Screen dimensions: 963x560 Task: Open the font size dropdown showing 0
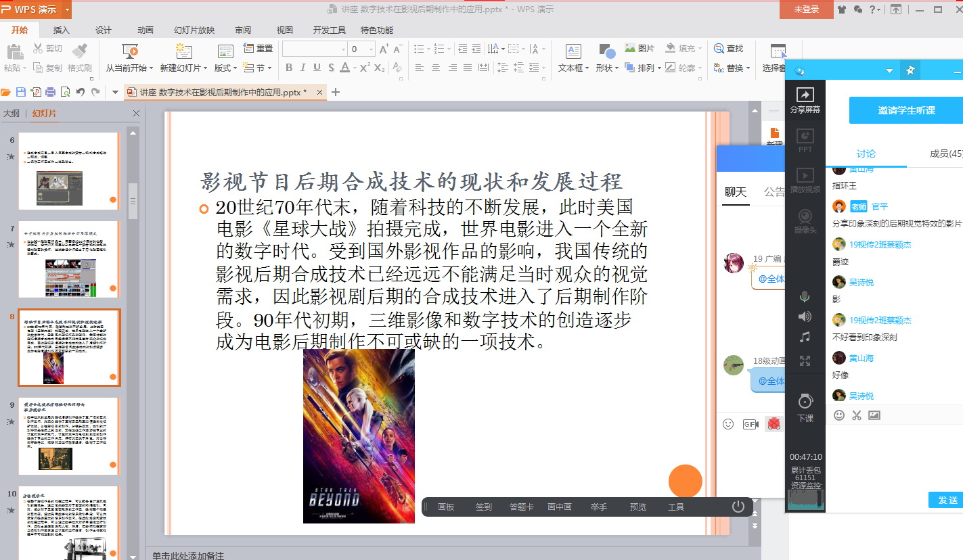(371, 49)
